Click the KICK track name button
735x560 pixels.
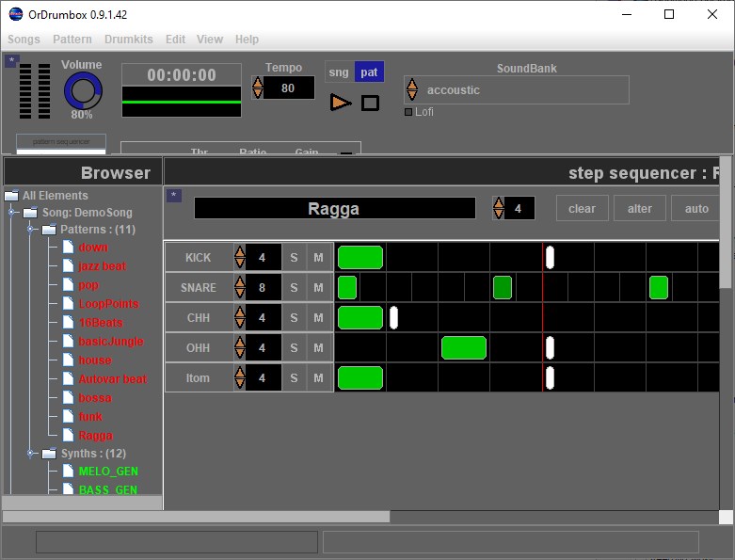click(x=199, y=257)
